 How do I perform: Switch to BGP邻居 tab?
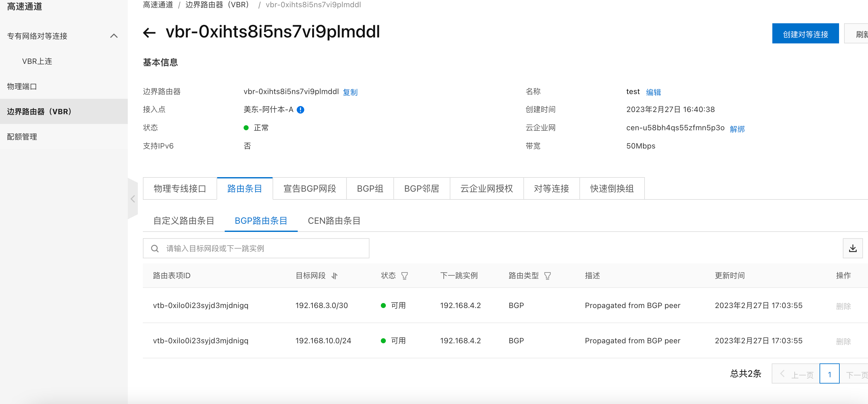(x=421, y=189)
